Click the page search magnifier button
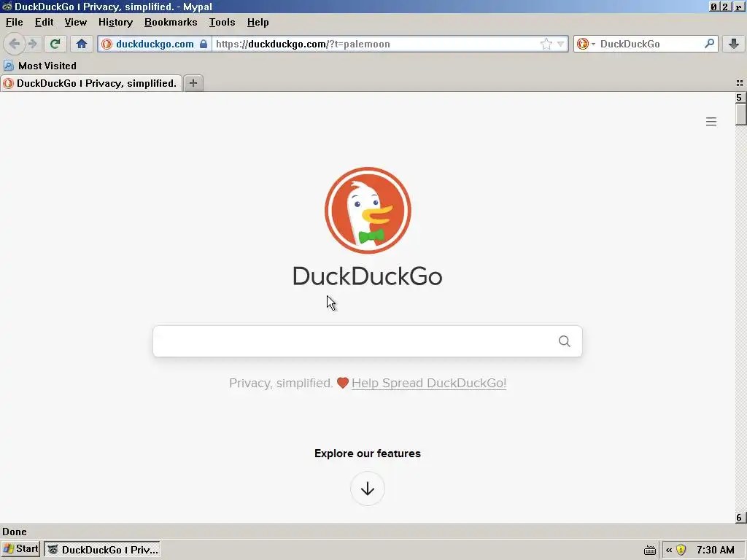747x560 pixels. coord(565,341)
